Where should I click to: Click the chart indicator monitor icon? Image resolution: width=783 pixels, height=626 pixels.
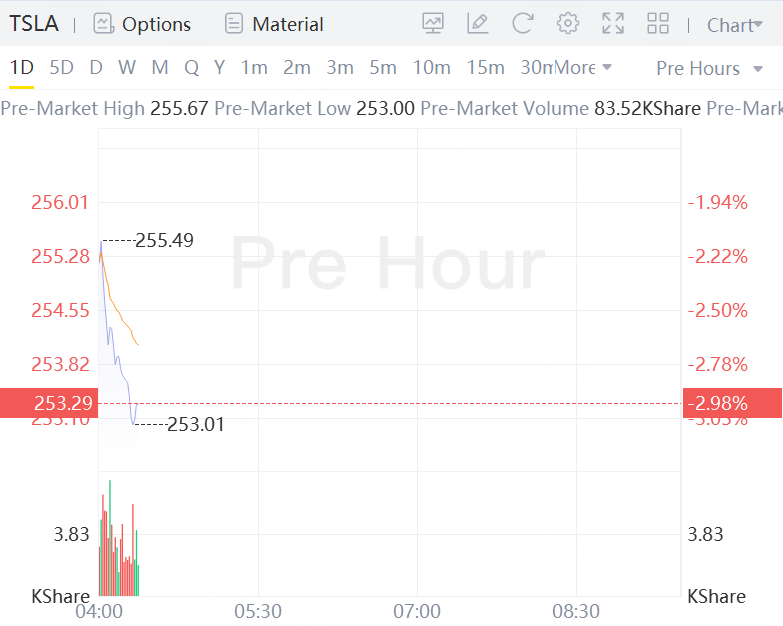(x=433, y=24)
